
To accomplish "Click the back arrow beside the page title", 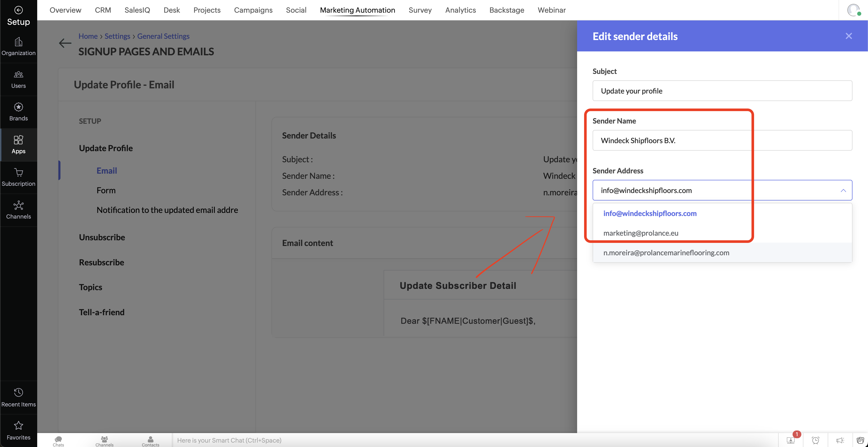I will pyautogui.click(x=65, y=43).
